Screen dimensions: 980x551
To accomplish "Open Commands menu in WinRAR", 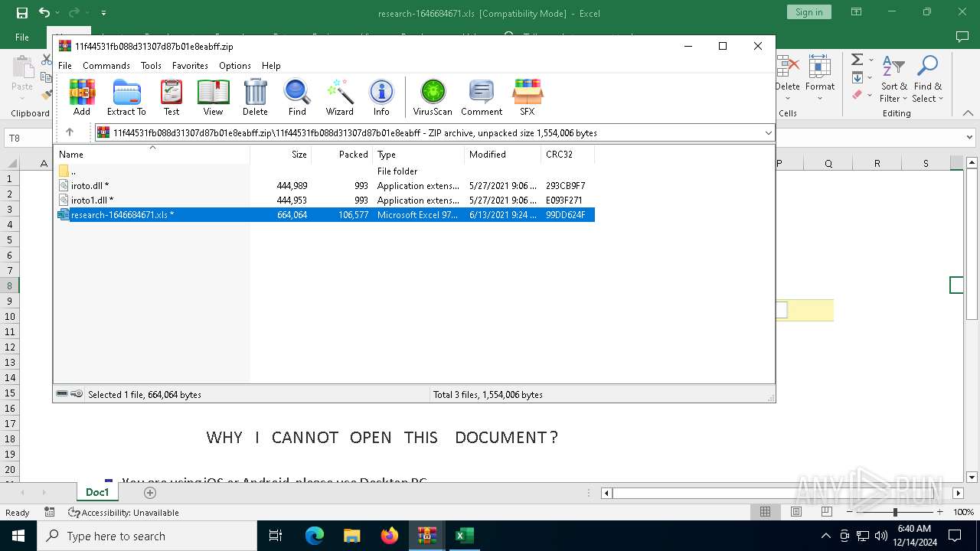I will [x=106, y=66].
